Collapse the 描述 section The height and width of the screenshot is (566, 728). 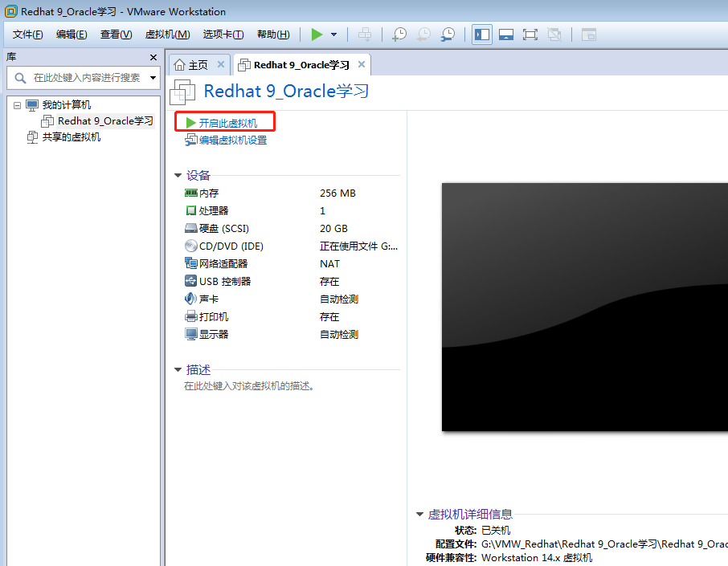(x=178, y=370)
